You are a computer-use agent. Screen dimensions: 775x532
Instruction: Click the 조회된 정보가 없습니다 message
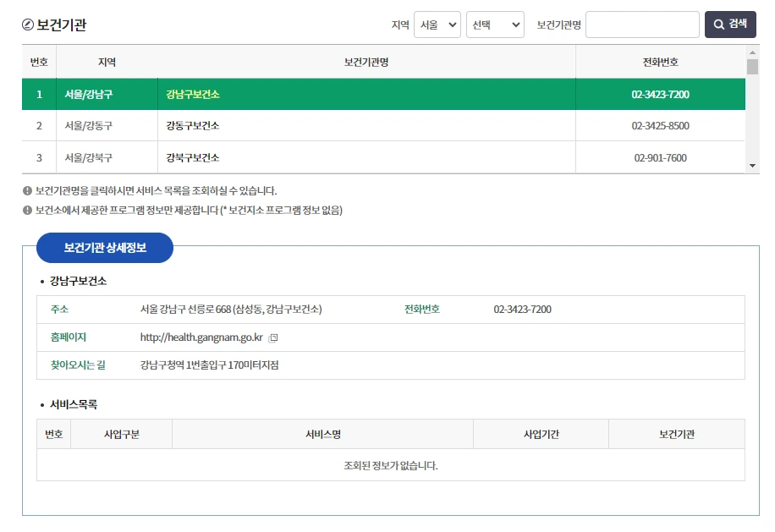[391, 465]
